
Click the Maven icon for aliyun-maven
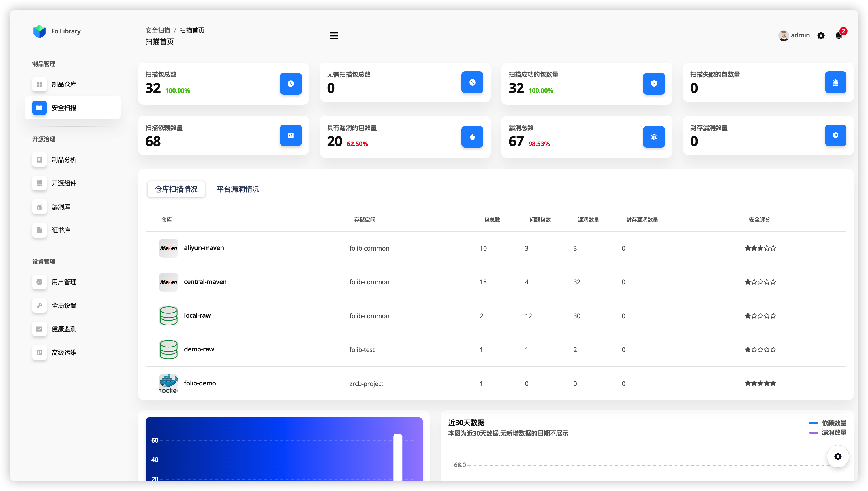(168, 248)
